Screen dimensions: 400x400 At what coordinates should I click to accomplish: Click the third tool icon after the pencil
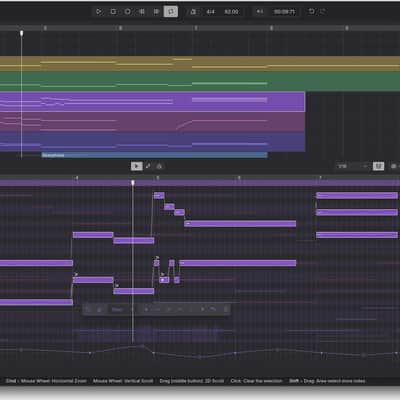tap(159, 166)
